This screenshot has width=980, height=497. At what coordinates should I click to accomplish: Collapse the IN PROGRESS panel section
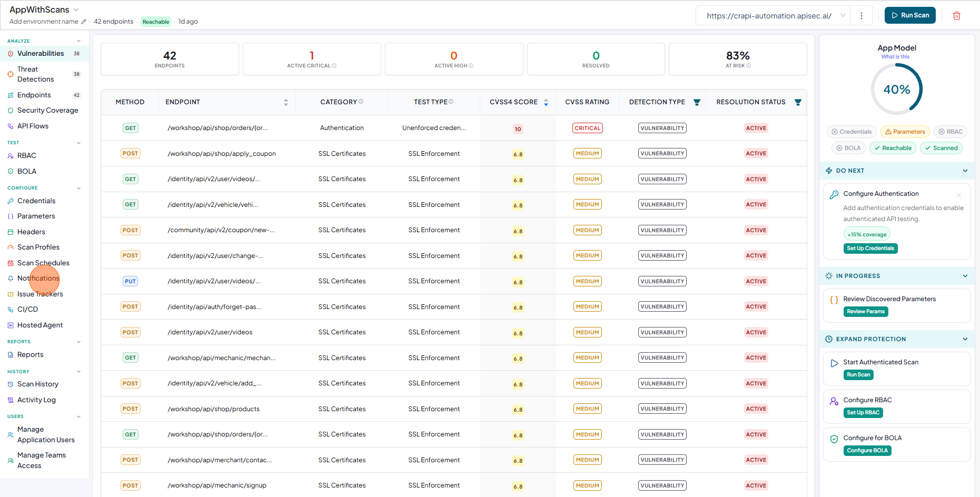[965, 276]
